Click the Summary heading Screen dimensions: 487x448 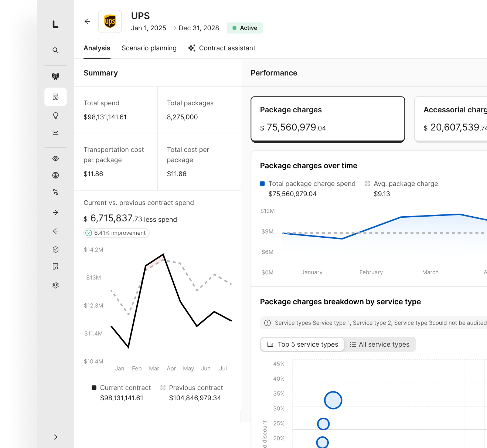(x=101, y=73)
